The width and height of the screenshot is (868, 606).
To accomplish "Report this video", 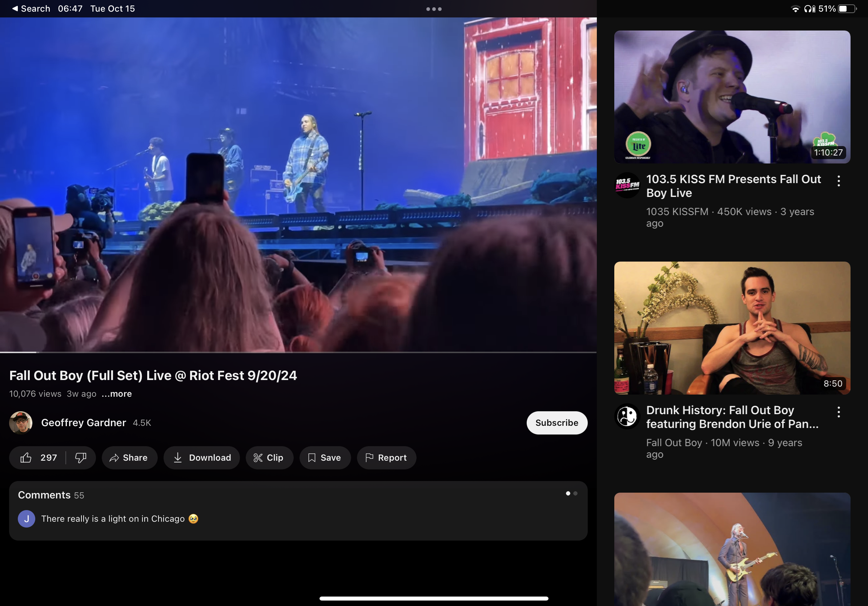I will point(386,457).
